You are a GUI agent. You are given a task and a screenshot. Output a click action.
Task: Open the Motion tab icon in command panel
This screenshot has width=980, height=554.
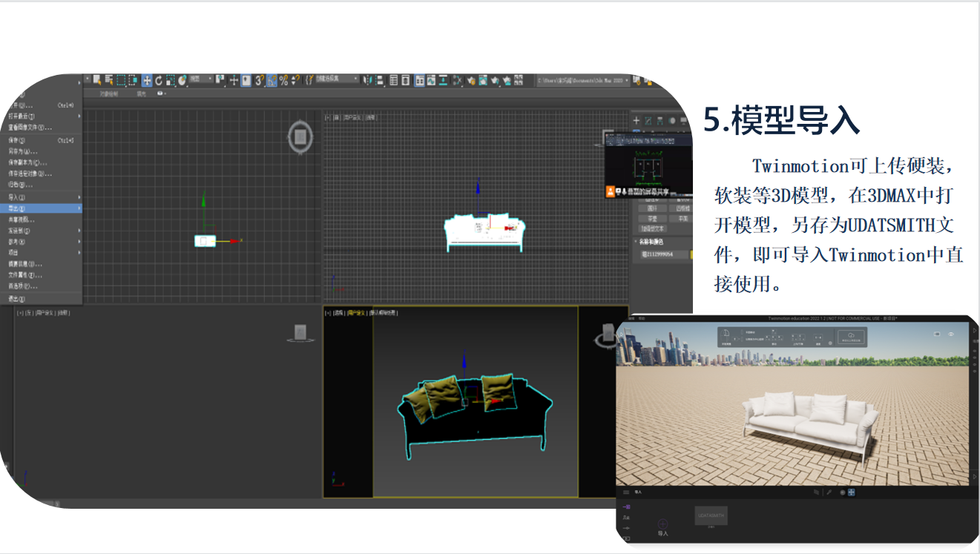coord(672,121)
